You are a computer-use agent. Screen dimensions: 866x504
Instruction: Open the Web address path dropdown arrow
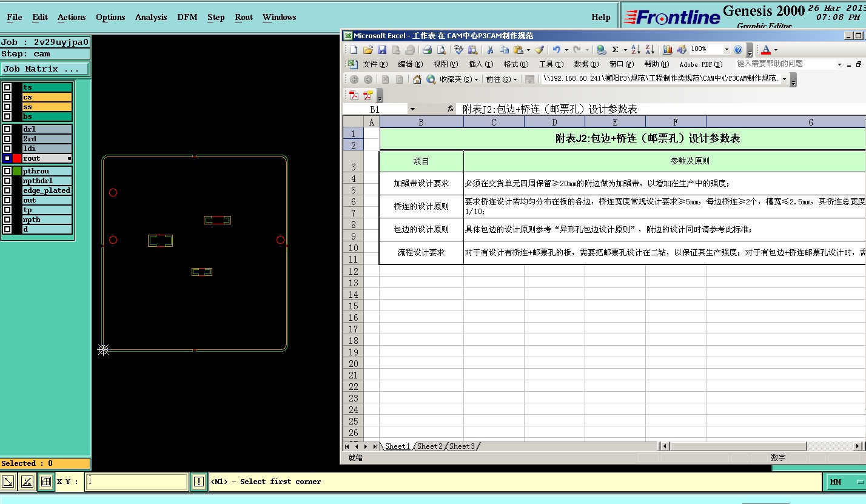[784, 79]
